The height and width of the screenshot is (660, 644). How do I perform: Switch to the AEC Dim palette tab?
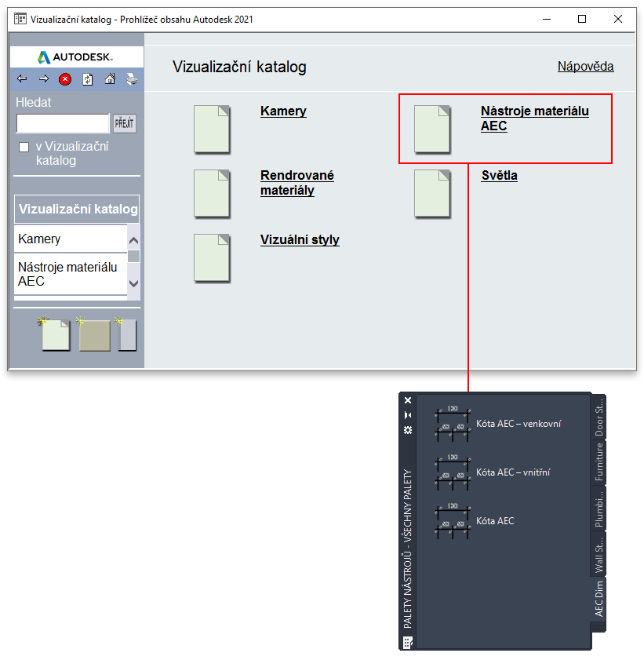(599, 599)
